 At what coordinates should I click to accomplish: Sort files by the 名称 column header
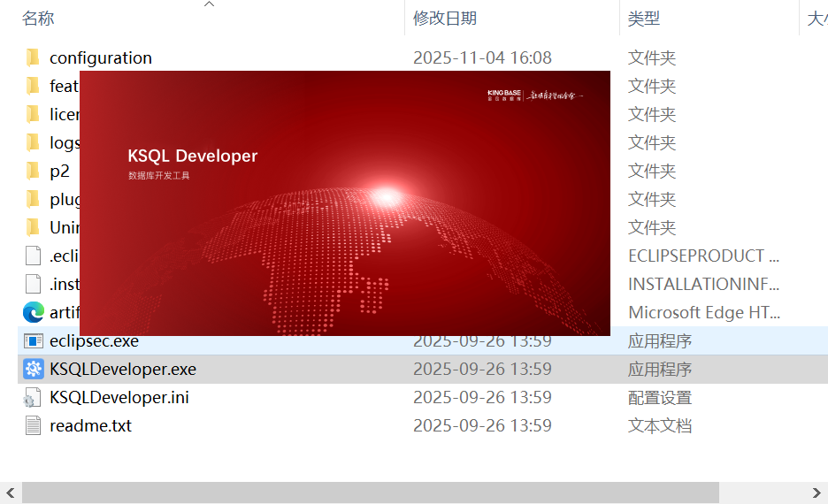pos(38,18)
